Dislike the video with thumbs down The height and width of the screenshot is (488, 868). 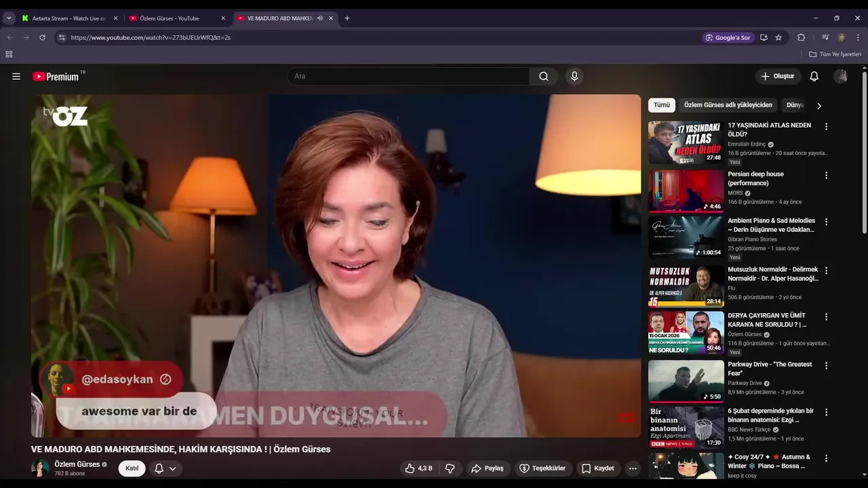click(450, 468)
